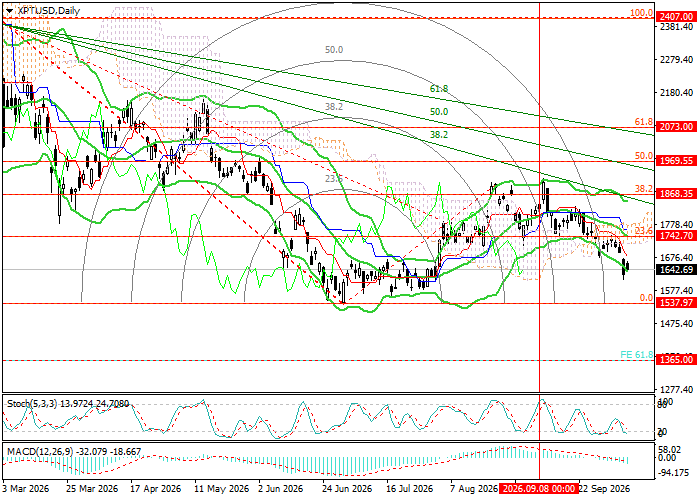Click the orange 61.8 label beside 2073.00
Image resolution: width=700 pixels, height=500 pixels.
point(644,122)
